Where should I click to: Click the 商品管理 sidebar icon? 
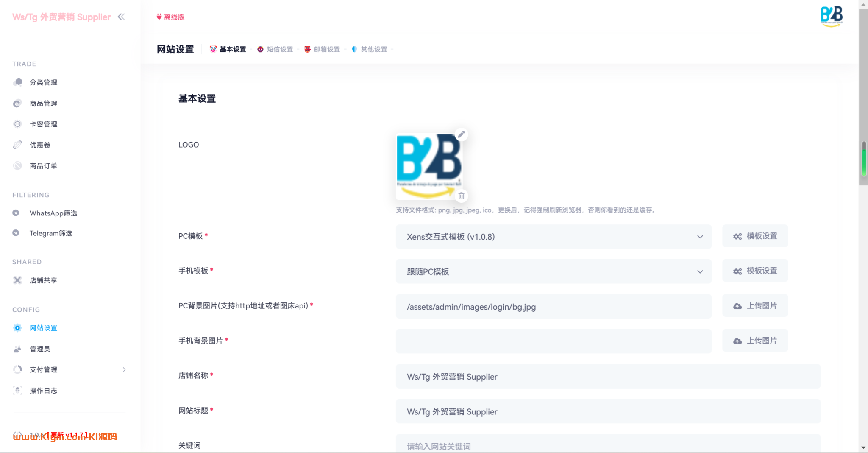tap(17, 103)
